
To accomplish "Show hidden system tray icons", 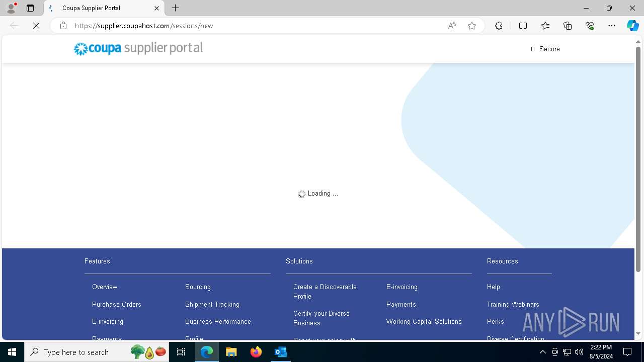I will pyautogui.click(x=542, y=352).
